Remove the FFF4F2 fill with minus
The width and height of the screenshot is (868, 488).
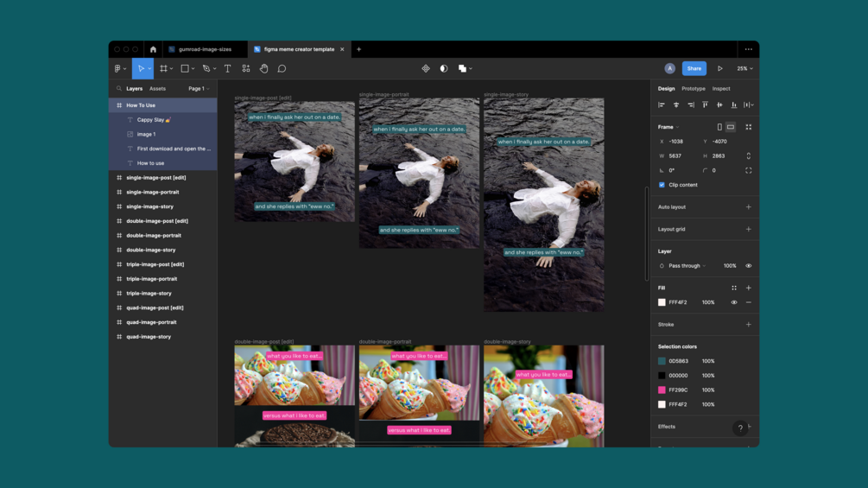[x=749, y=302]
